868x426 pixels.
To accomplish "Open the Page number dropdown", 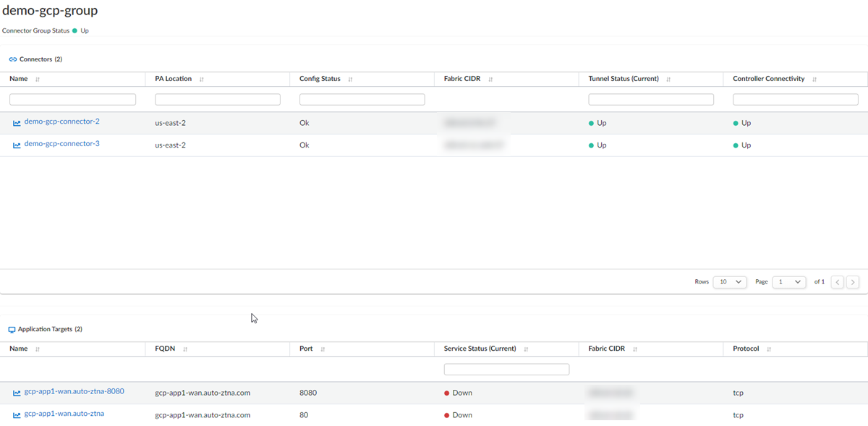I will (788, 282).
